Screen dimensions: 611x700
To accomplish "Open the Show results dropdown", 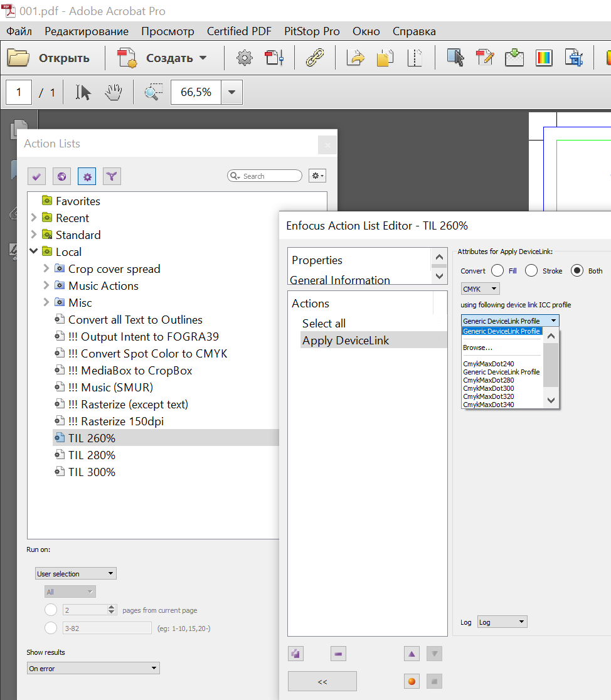I will 93,669.
